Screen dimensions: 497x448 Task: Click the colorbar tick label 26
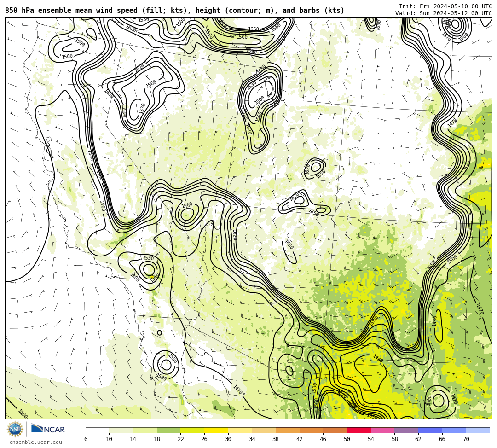[x=204, y=439]
